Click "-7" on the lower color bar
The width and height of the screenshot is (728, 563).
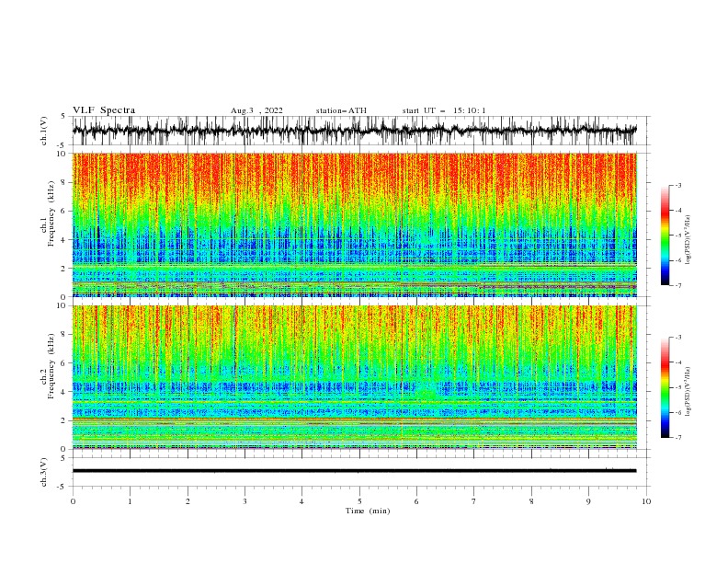[x=677, y=437]
